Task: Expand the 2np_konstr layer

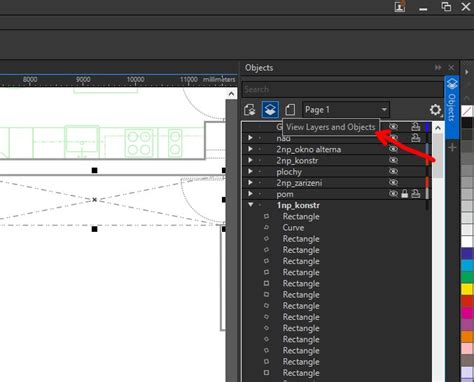Action: click(x=250, y=160)
